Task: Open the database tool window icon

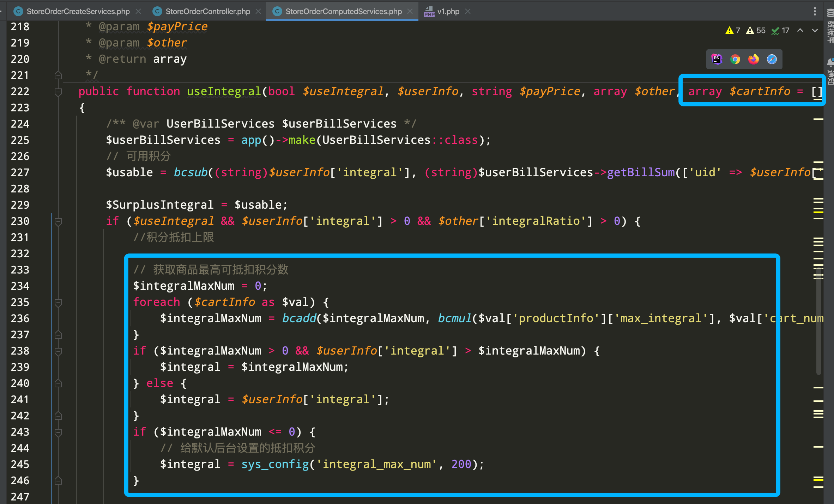Action: tap(830, 13)
